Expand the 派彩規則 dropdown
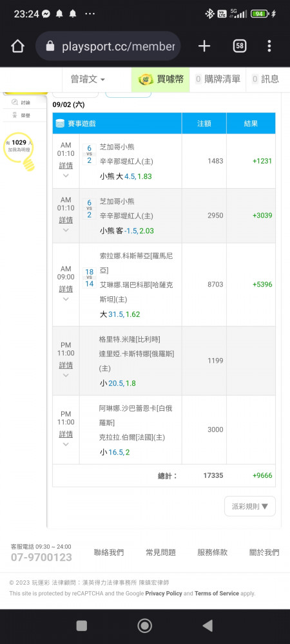 click(250, 506)
